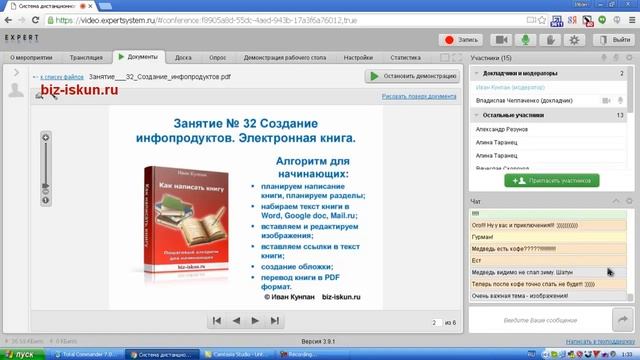Click message 'Очень важная тема - изображения!'

(x=548, y=296)
